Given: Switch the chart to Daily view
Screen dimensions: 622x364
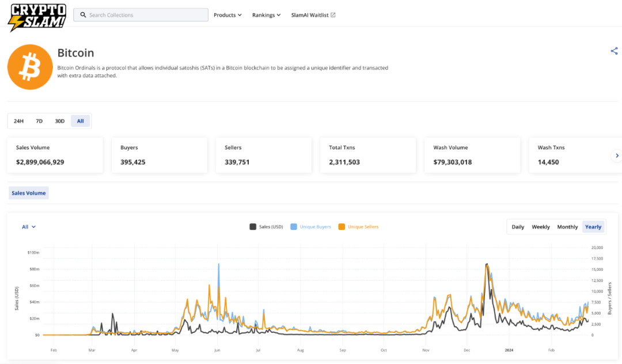Looking at the screenshot, I should tap(518, 227).
